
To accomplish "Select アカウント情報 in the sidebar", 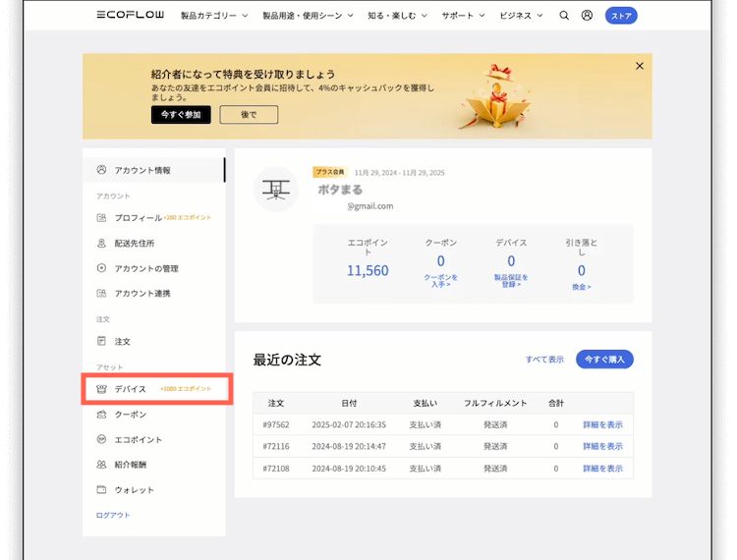I will [x=154, y=170].
